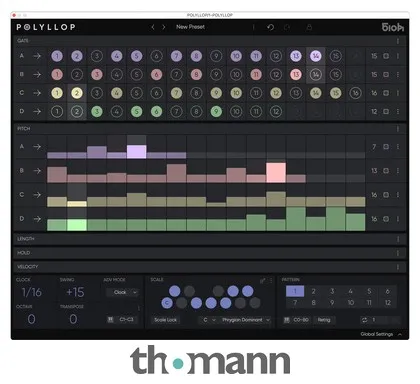Screen dimensions: 420x384
Task: Click the undo arrow in header
Action: click(x=270, y=27)
